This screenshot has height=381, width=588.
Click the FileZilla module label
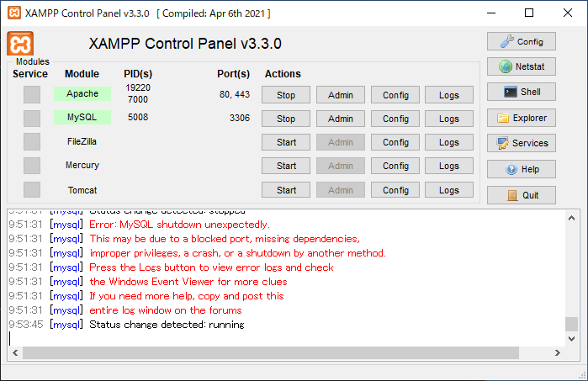[82, 141]
